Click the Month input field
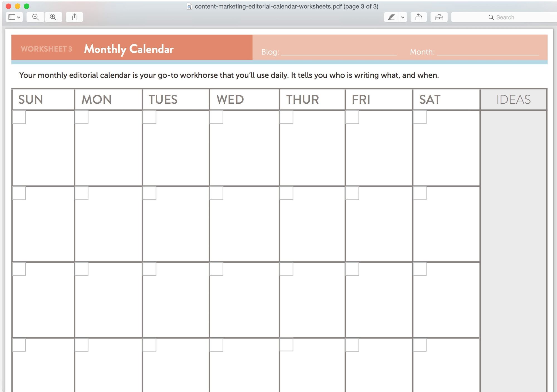557x392 pixels. click(x=487, y=52)
